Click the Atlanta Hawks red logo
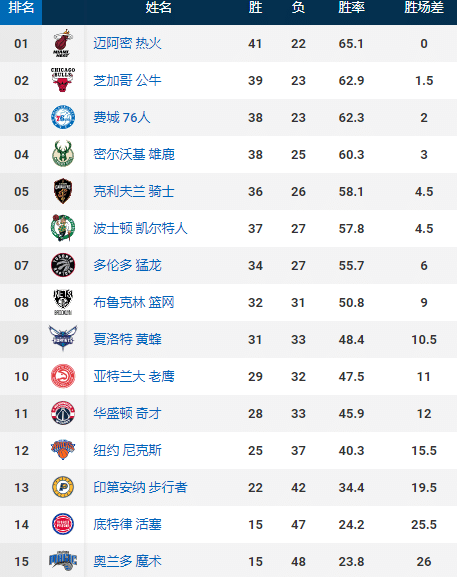 tap(63, 376)
